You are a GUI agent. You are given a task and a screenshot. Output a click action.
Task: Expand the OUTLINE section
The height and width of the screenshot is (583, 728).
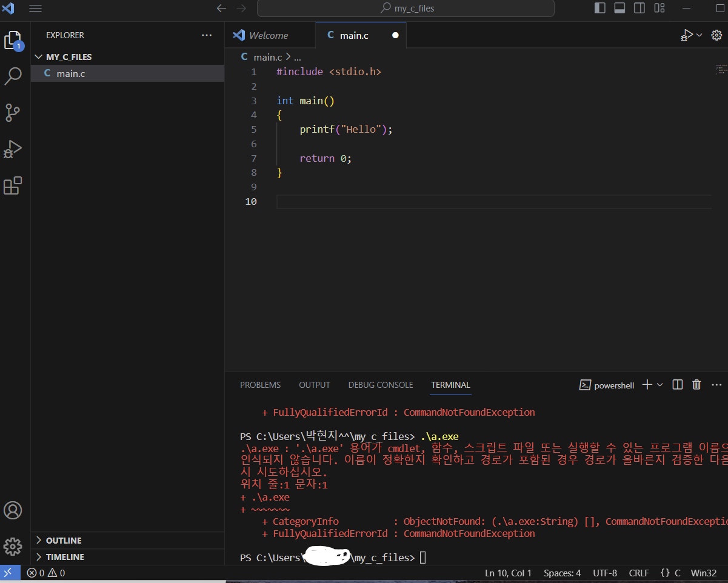pyautogui.click(x=64, y=541)
